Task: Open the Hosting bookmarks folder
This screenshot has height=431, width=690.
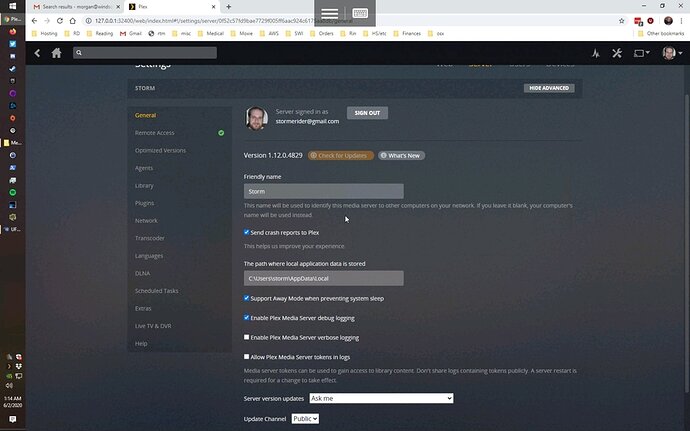Action: [x=45, y=33]
